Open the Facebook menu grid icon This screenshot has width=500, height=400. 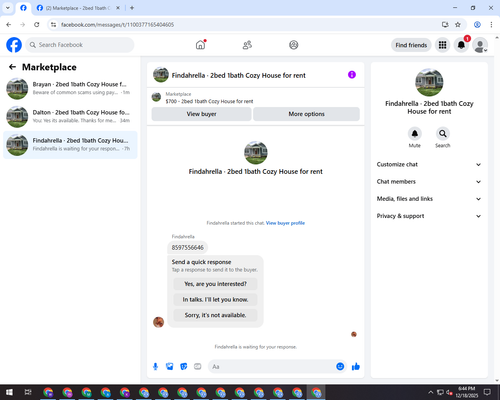tap(442, 45)
